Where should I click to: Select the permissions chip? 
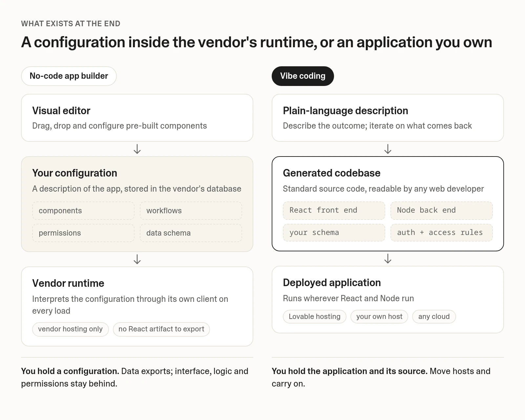tap(83, 233)
